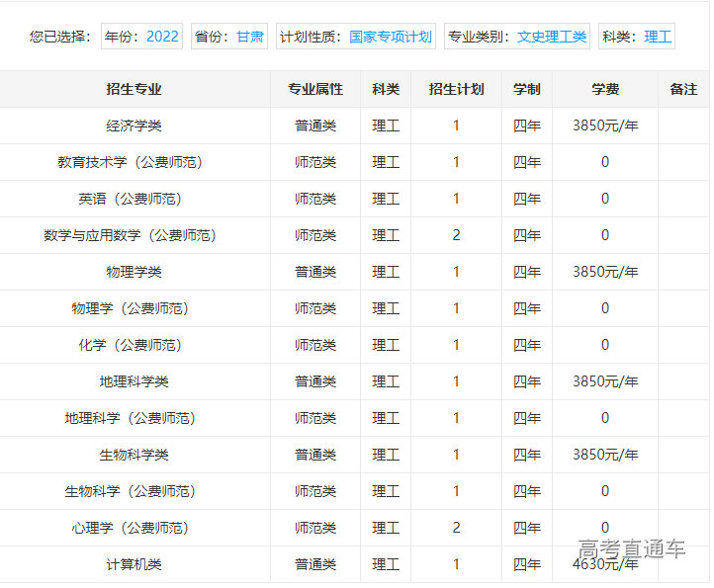Viewport: 714px width, 588px height.
Task: Click the 备注 column header
Action: click(683, 89)
